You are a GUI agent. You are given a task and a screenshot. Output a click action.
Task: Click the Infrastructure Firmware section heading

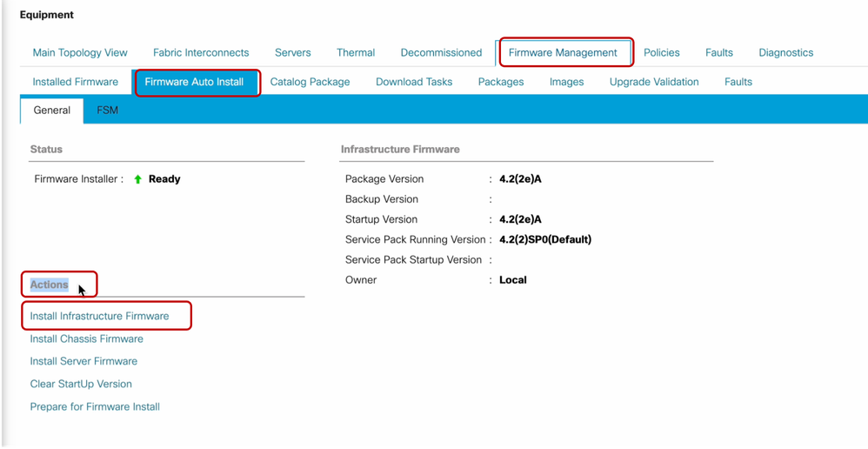400,150
